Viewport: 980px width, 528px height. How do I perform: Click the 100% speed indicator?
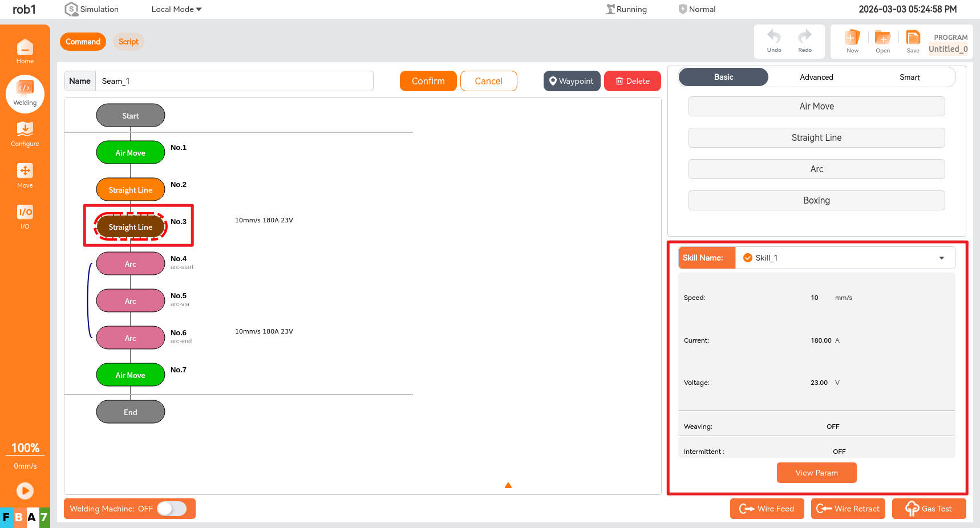pos(25,448)
